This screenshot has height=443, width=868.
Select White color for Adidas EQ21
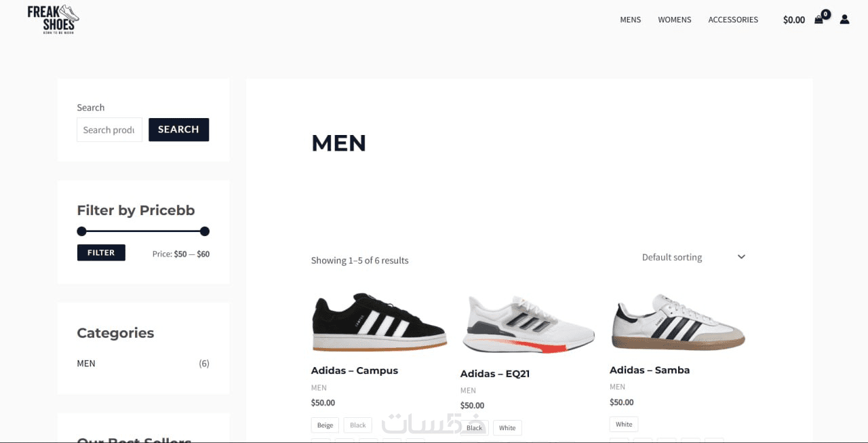507,427
